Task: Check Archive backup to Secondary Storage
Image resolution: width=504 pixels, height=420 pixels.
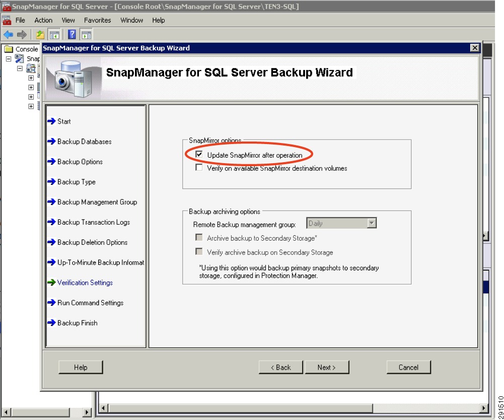Action: coord(199,238)
